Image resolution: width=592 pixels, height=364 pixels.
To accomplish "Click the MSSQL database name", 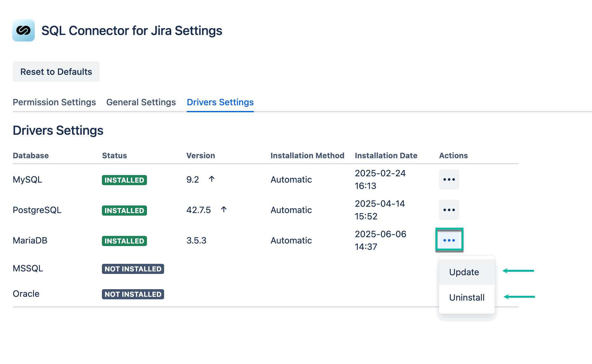I will [x=28, y=268].
